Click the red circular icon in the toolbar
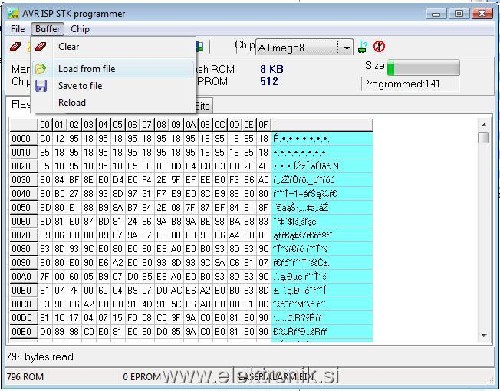500x391 pixels. point(379,46)
